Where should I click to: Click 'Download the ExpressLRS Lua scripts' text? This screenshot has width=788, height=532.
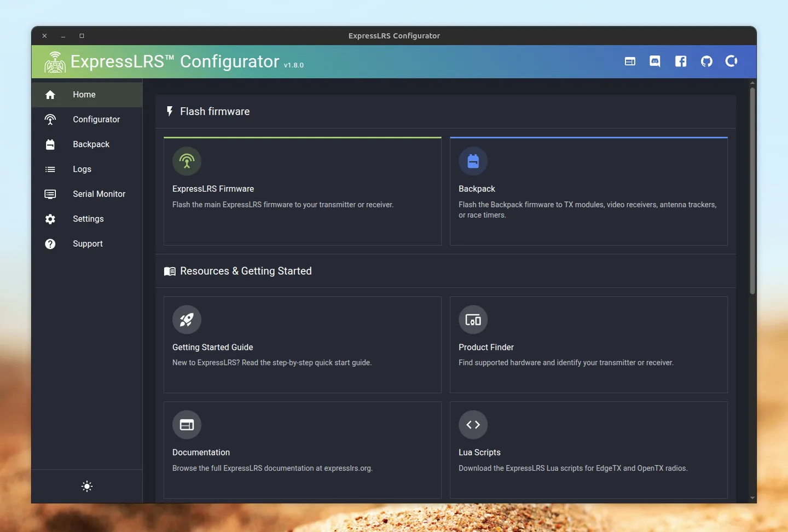(x=573, y=469)
